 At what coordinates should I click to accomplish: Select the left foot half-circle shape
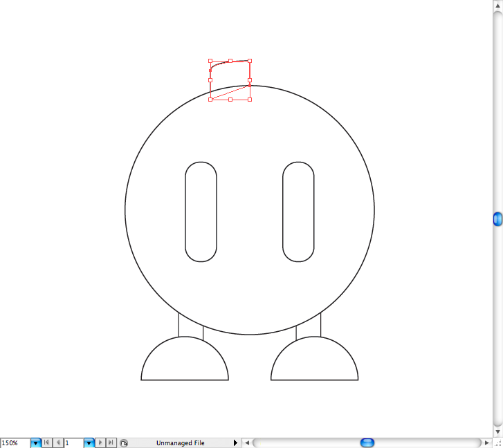[x=185, y=379]
